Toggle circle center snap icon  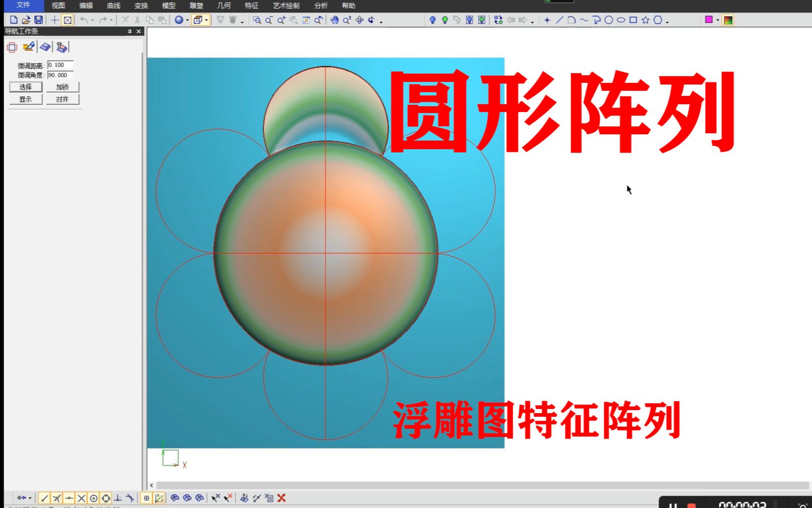94,498
